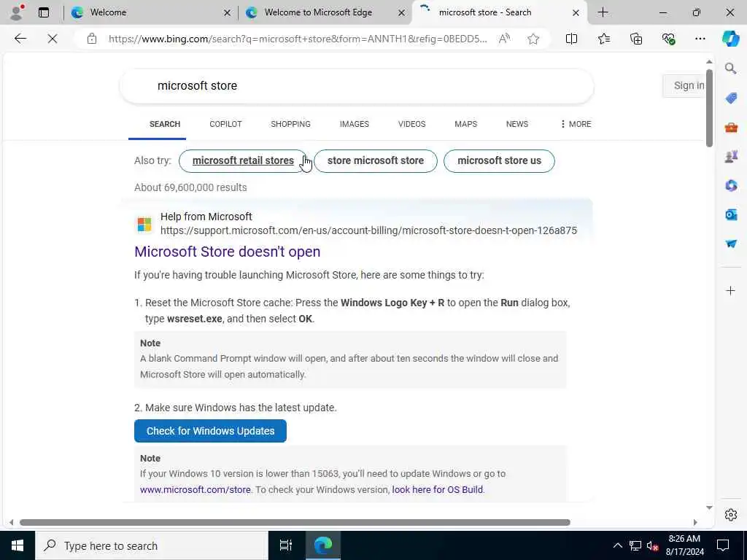Open the notifications action center
This screenshot has width=747, height=560.
[723, 545]
